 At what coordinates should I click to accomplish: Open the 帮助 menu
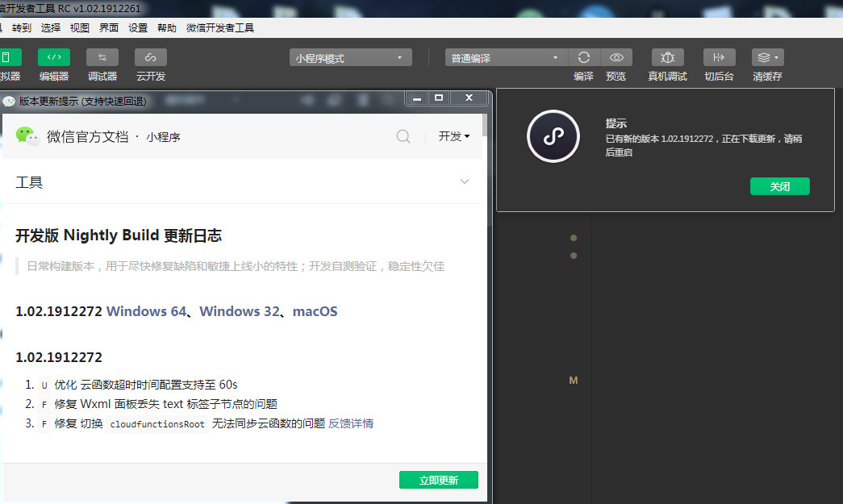point(167,28)
